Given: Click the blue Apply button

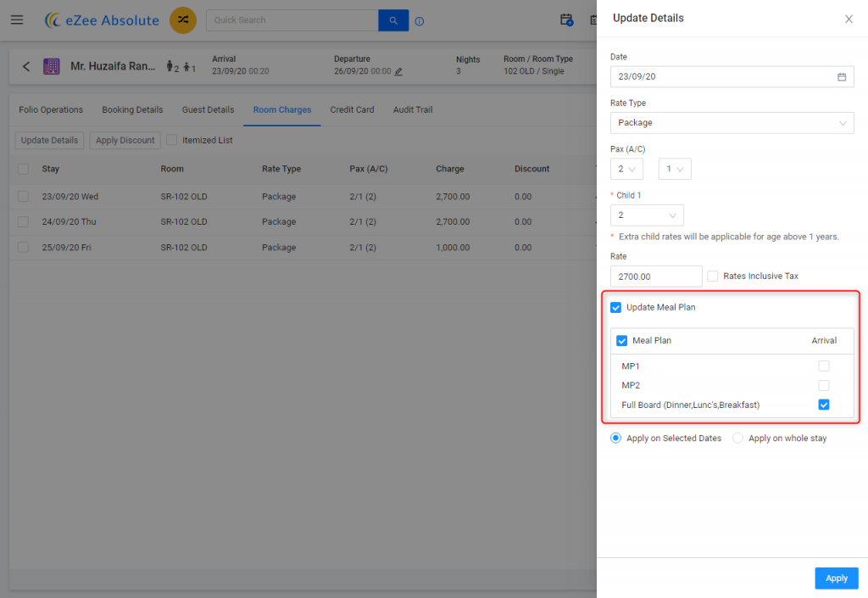Looking at the screenshot, I should coord(837,578).
